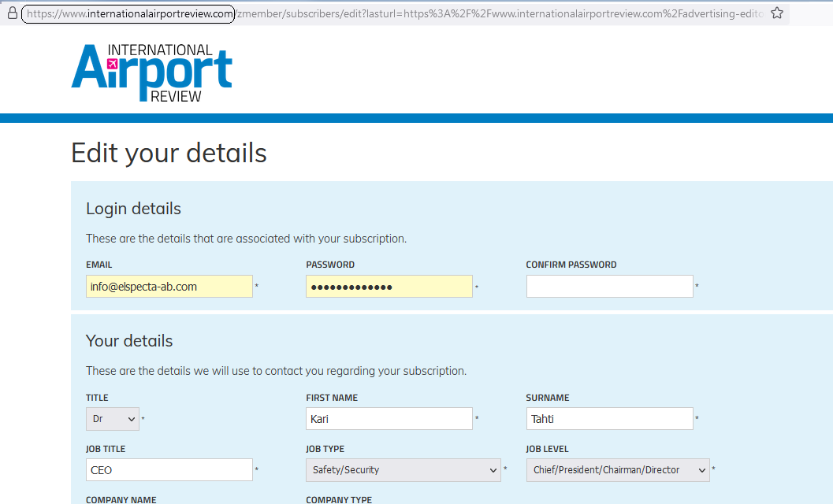833x504 pixels.
Task: Edit the Email field
Action: point(169,286)
